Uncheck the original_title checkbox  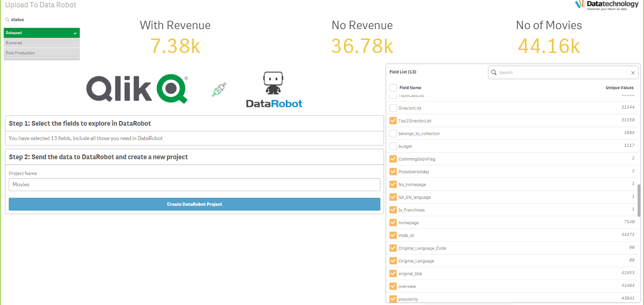[x=393, y=274]
